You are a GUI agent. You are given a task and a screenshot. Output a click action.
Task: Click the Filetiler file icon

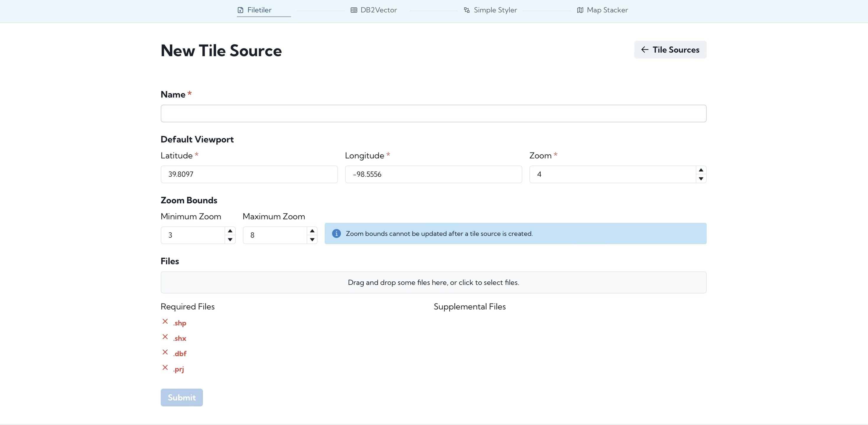click(240, 10)
